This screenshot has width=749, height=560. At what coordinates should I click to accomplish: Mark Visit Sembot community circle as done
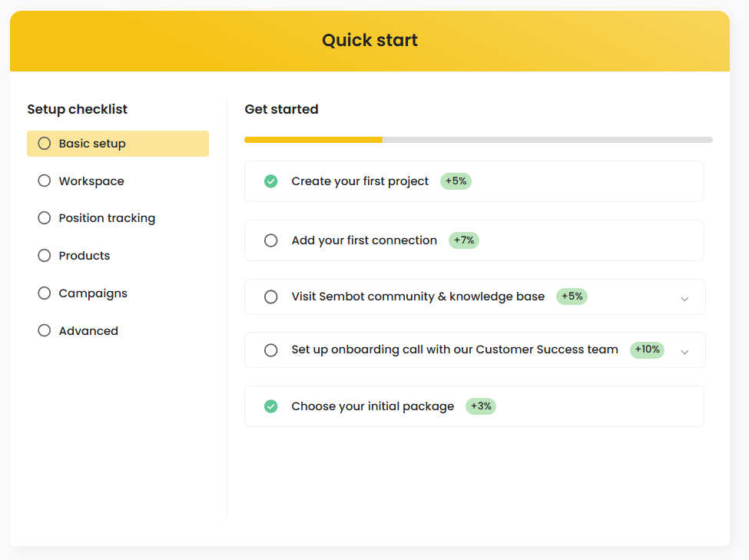[x=270, y=297]
